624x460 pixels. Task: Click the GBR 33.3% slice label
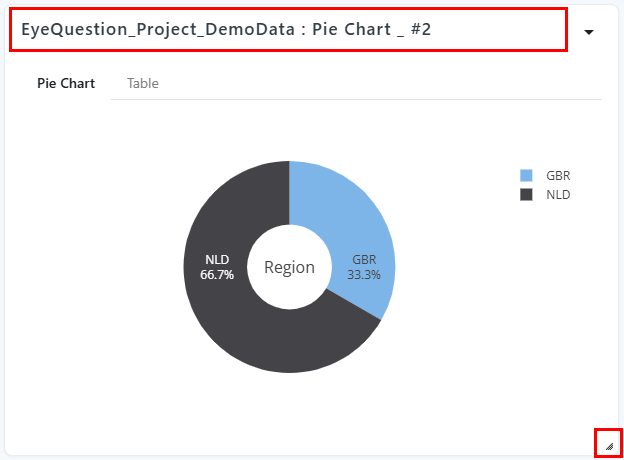point(364,267)
